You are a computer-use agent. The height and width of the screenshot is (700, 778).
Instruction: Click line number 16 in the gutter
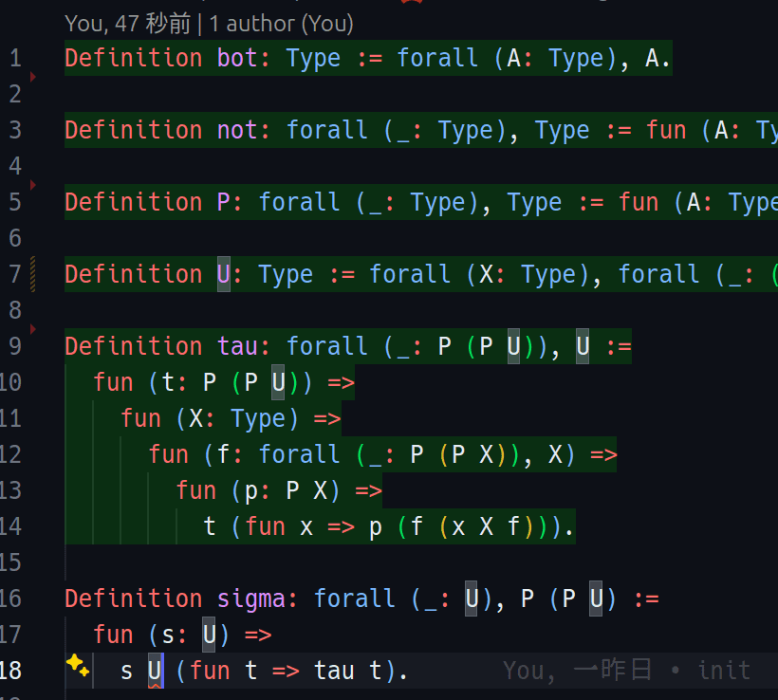(x=10, y=599)
